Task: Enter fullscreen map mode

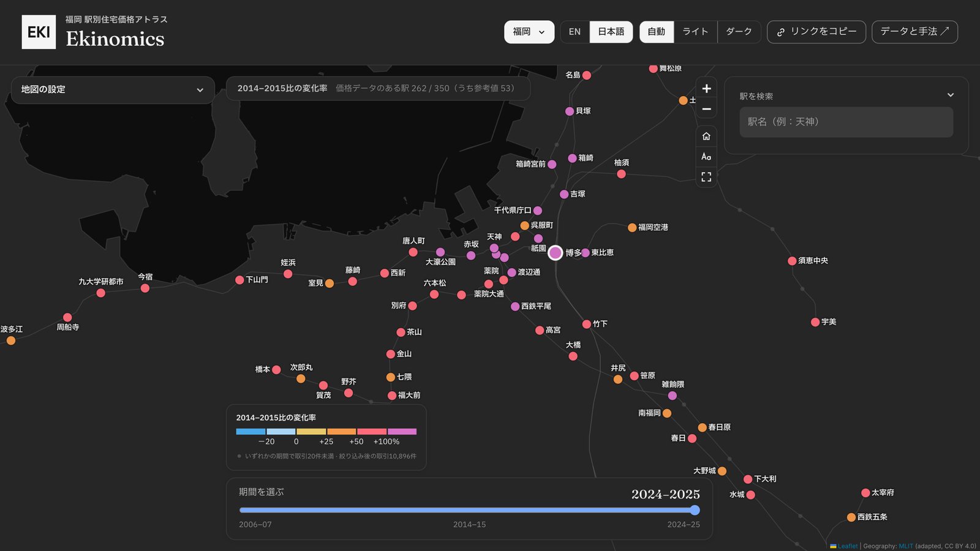Action: (x=706, y=177)
